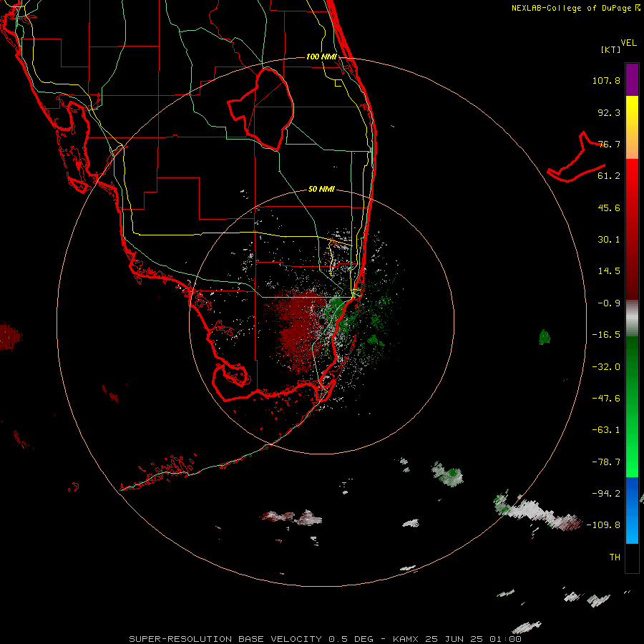Click the 100 NMI range ring label
Image resolution: width=644 pixels, height=644 pixels.
click(x=321, y=57)
